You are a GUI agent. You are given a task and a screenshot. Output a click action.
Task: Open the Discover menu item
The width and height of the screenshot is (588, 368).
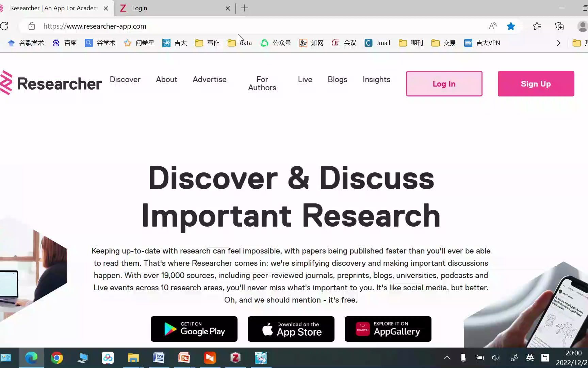click(125, 79)
